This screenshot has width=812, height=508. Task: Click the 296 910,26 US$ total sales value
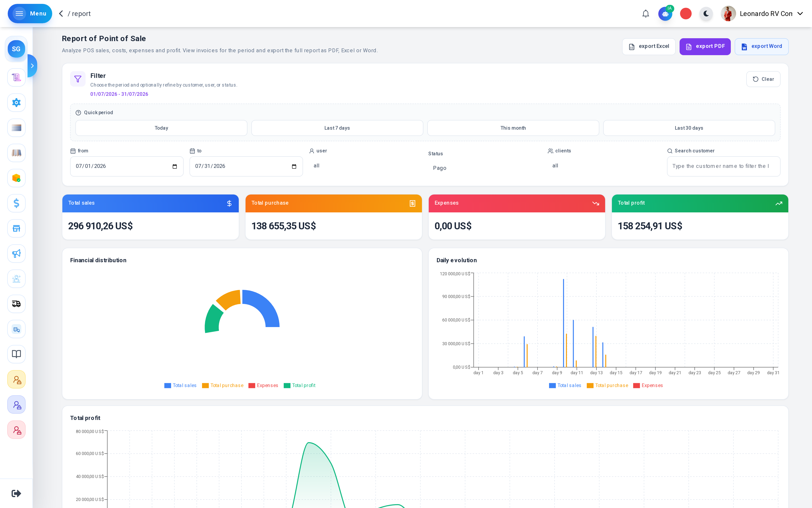[100, 226]
